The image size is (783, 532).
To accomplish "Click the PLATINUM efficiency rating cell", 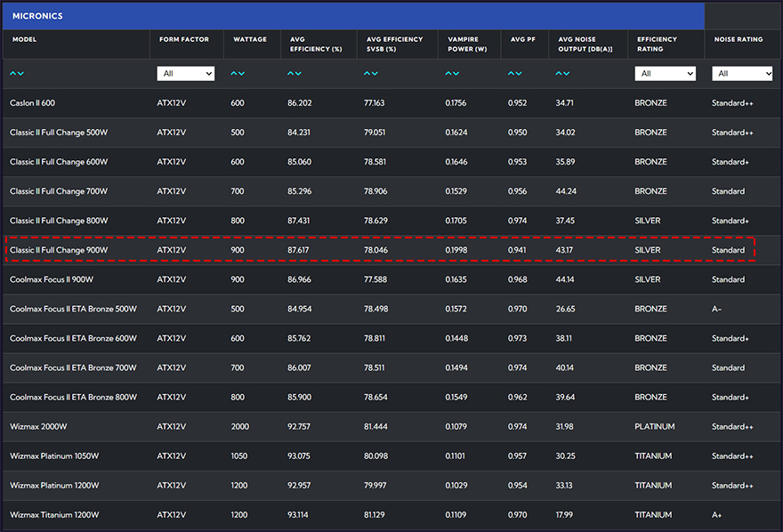I will 655,427.
